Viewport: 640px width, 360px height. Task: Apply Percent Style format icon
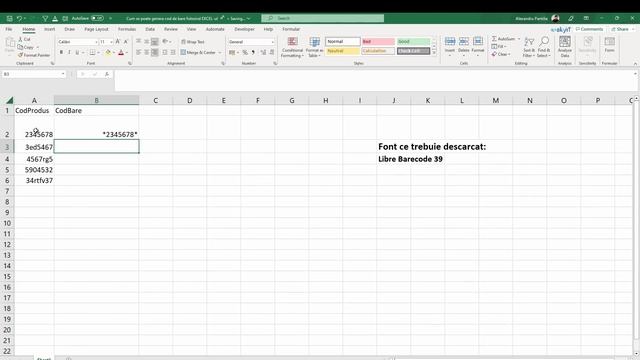(245, 52)
